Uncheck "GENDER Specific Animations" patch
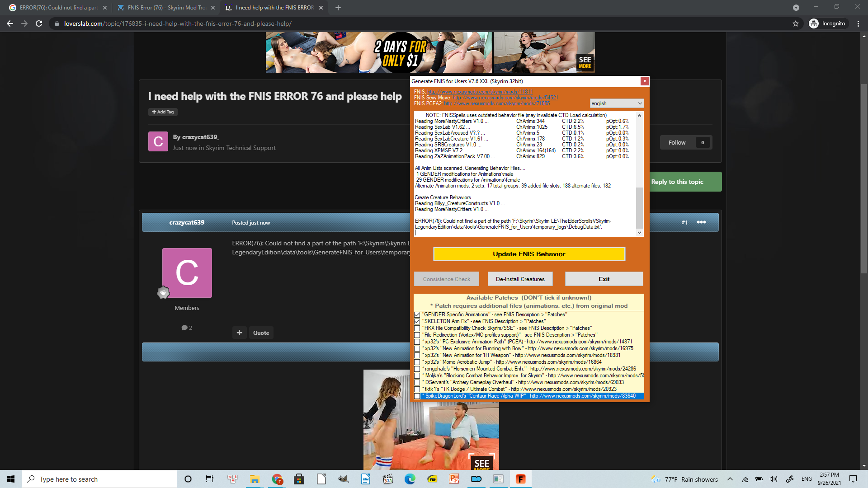 417,315
